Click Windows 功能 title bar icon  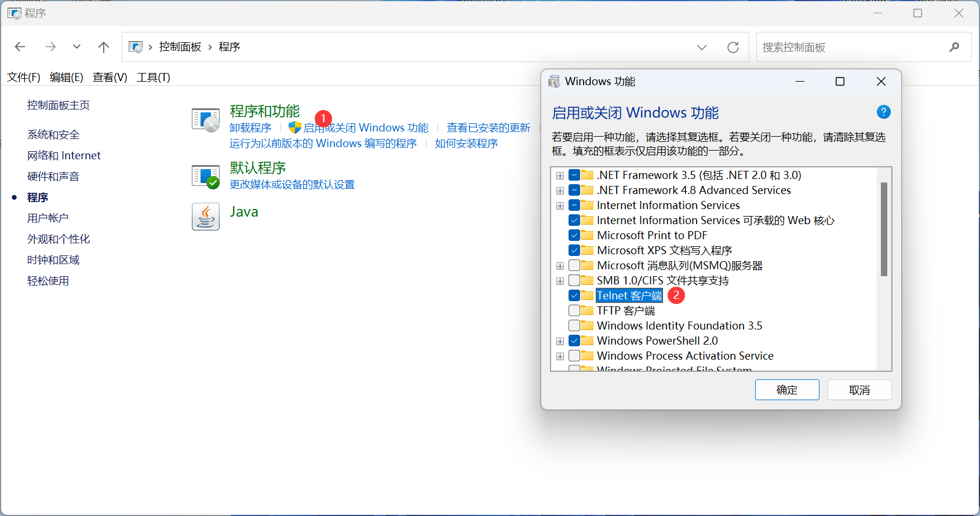tap(555, 81)
